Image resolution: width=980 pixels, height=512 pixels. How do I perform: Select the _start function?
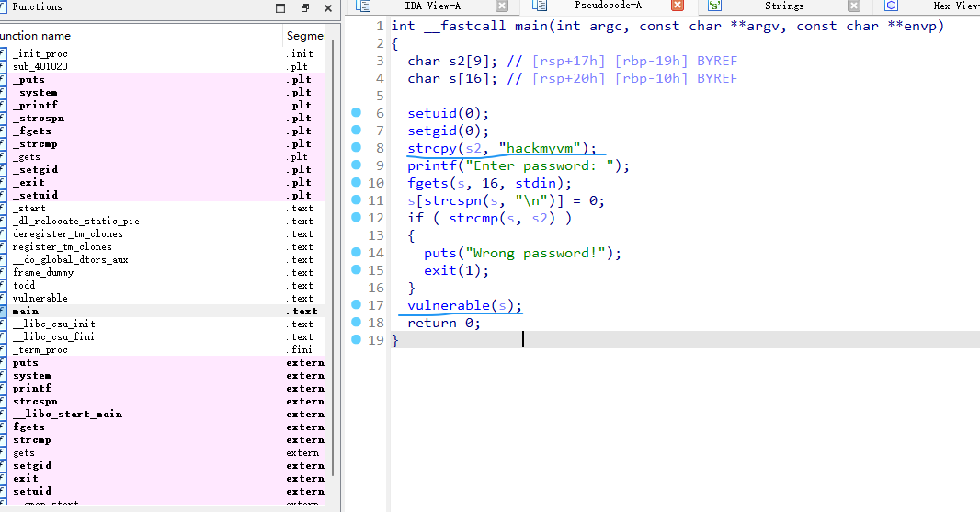163,208
